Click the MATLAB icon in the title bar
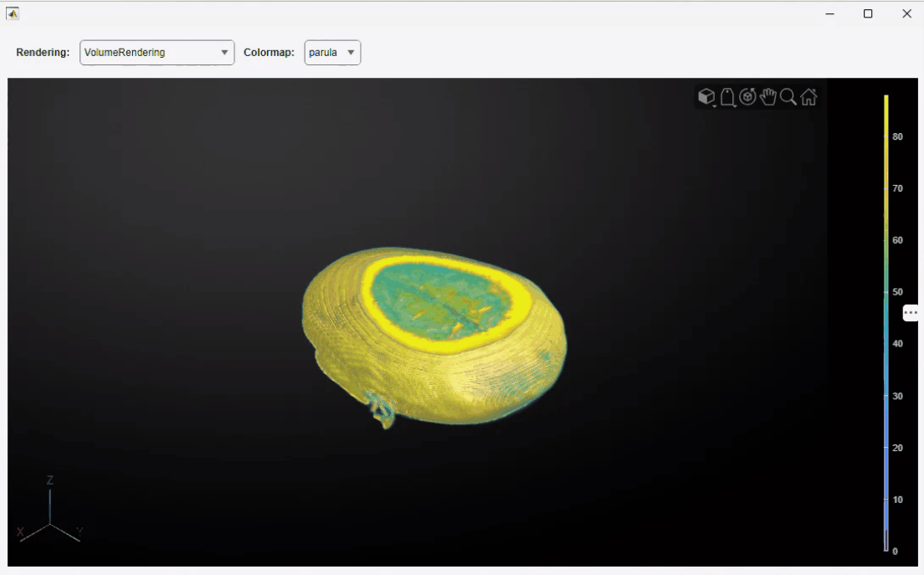 (13, 13)
